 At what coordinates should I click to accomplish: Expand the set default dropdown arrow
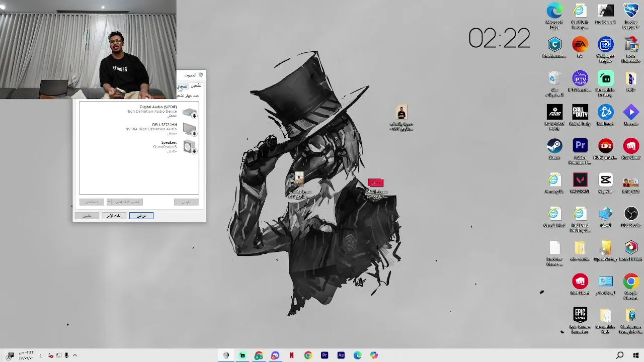[109, 202]
